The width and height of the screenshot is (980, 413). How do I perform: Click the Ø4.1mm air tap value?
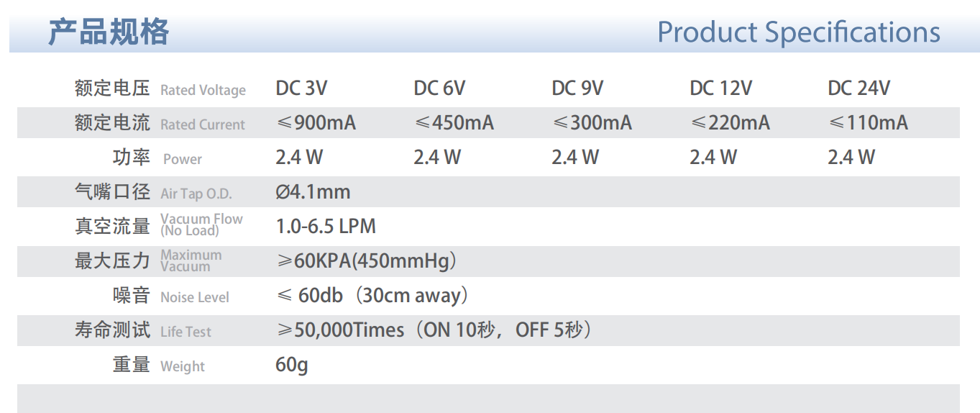click(313, 192)
